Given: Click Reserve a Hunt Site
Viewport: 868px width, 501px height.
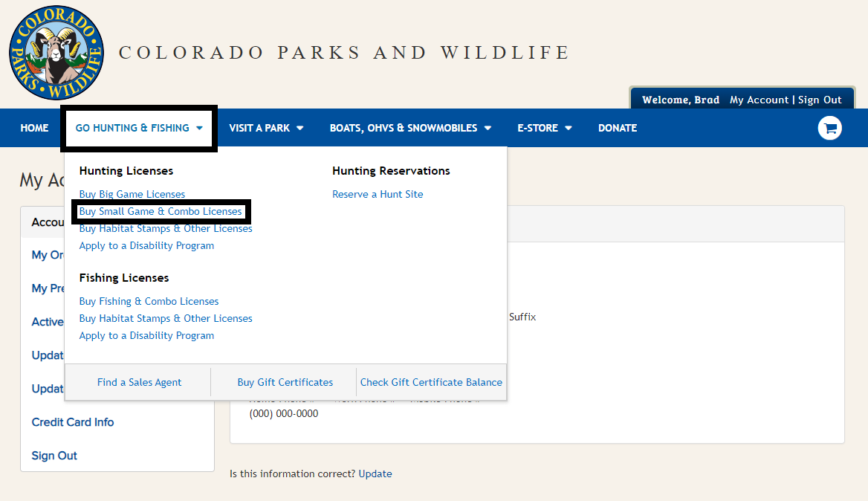Looking at the screenshot, I should 378,194.
